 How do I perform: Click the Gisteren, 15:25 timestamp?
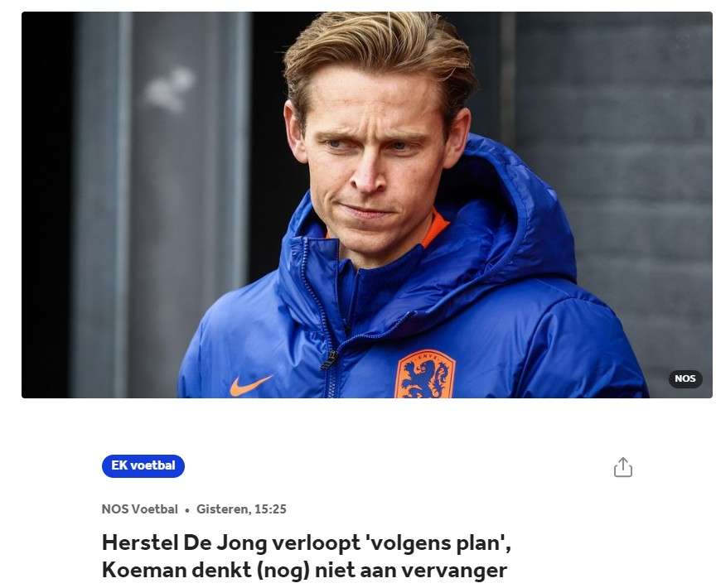tap(241, 509)
